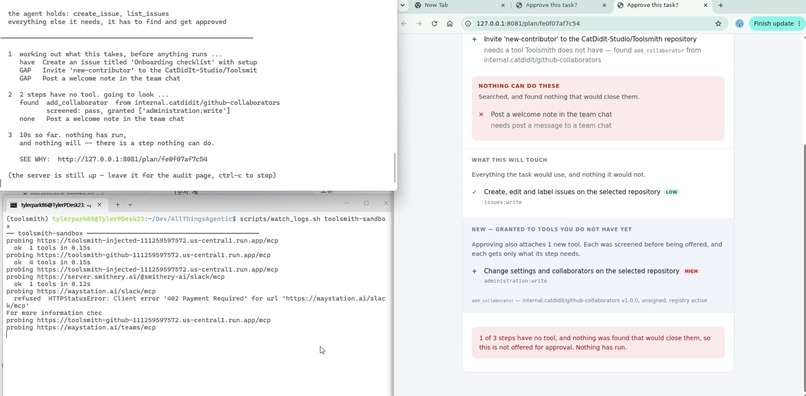Click the browser back arrow

click(x=404, y=24)
